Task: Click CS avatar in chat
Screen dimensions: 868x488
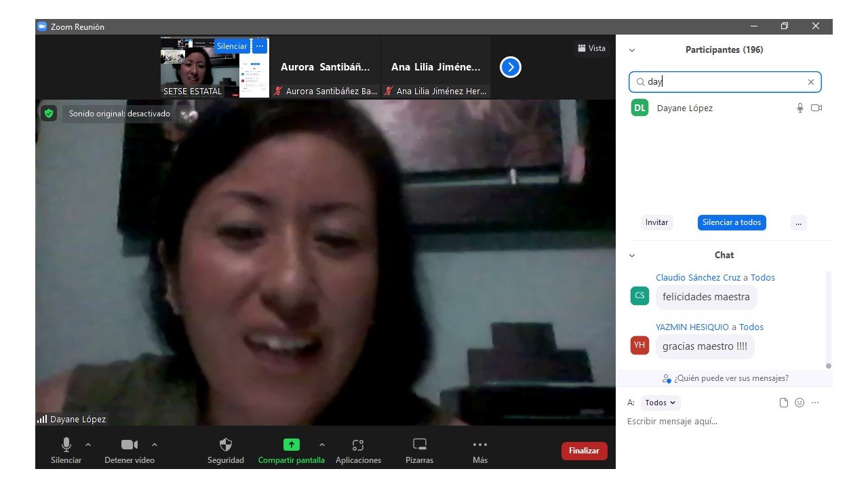Action: 639,296
